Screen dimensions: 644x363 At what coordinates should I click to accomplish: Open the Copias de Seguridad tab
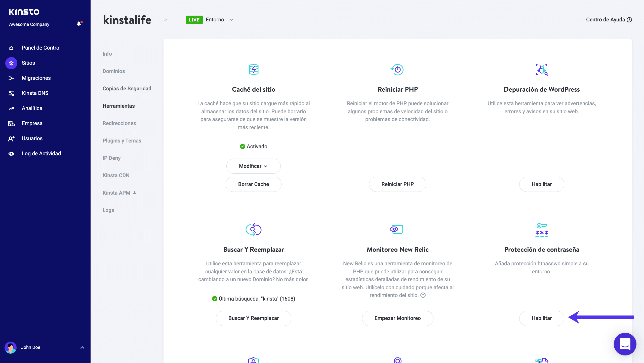[127, 89]
